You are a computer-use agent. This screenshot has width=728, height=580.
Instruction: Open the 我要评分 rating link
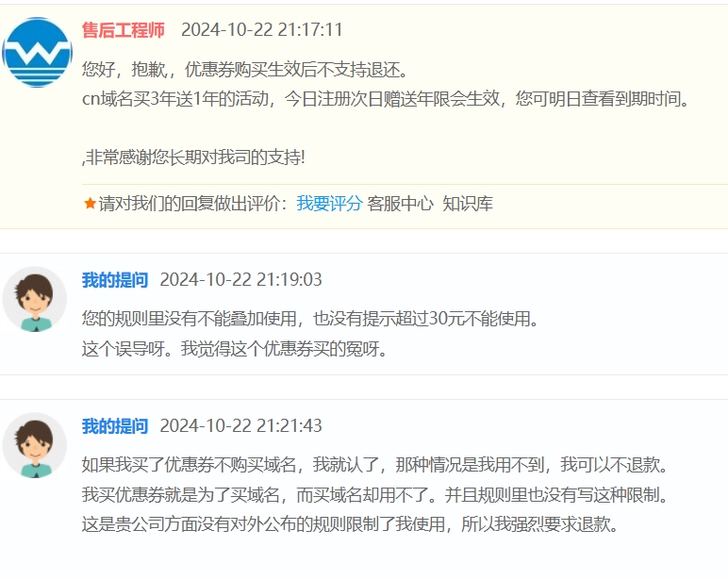[x=329, y=203]
